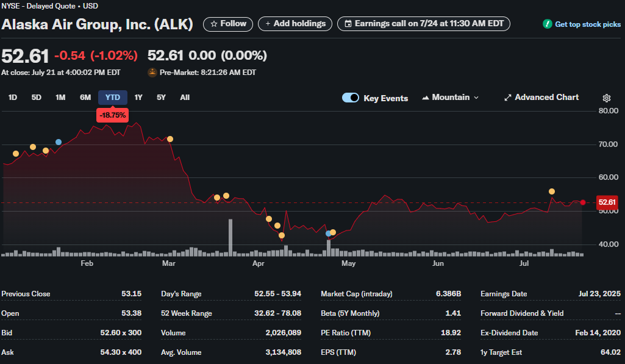Click Get top stock picks link

(588, 24)
